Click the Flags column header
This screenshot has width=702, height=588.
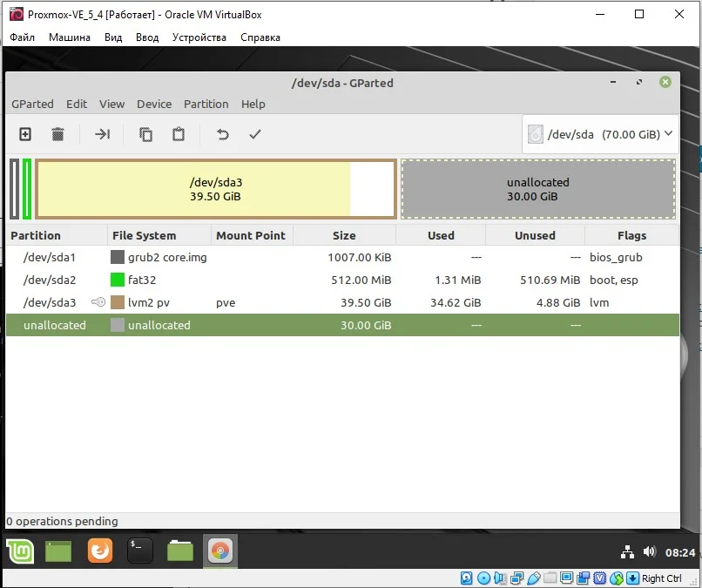pyautogui.click(x=631, y=235)
